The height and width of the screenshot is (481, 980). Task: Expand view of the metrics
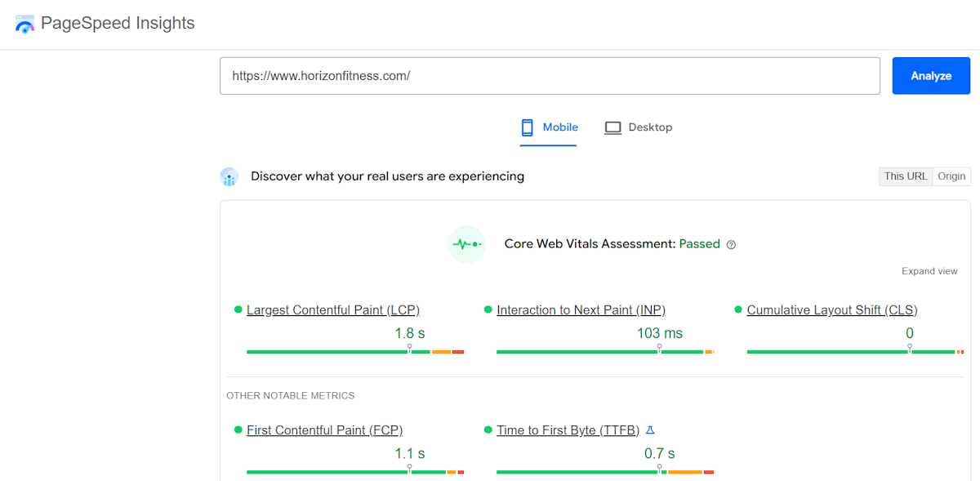tap(929, 271)
